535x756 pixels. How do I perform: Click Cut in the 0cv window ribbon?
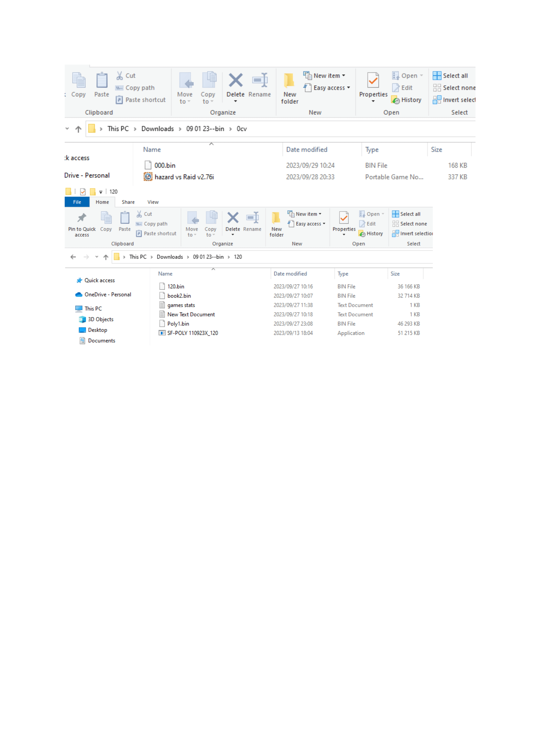click(126, 76)
